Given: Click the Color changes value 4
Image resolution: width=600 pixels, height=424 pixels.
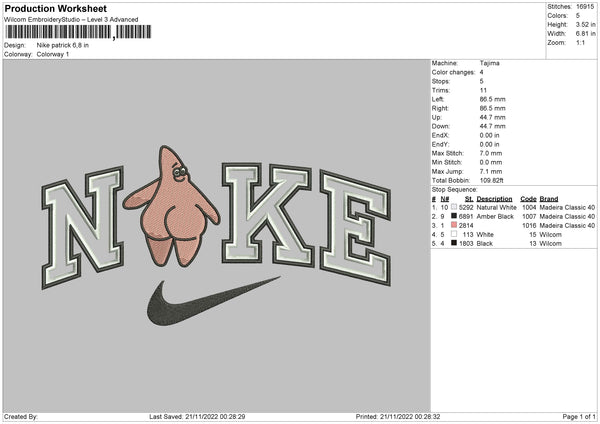Looking at the screenshot, I should (x=481, y=72).
